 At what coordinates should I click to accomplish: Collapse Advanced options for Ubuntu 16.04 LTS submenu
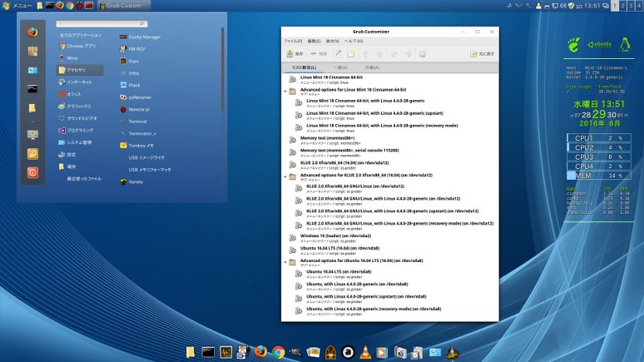(x=286, y=262)
